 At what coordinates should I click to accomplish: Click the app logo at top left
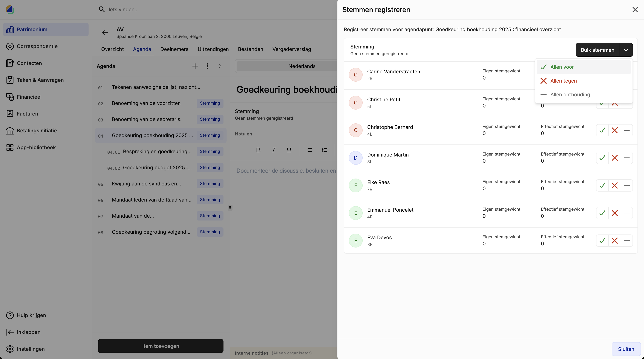(x=10, y=9)
